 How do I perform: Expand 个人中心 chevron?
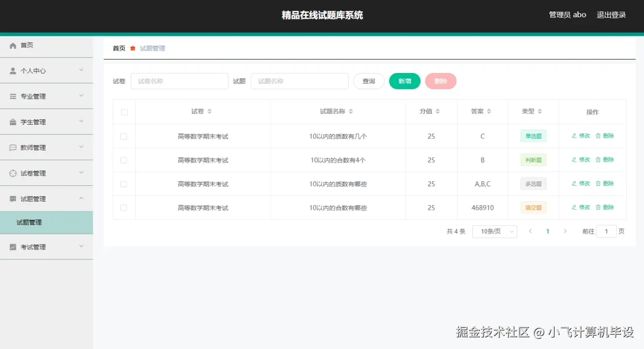[81, 70]
